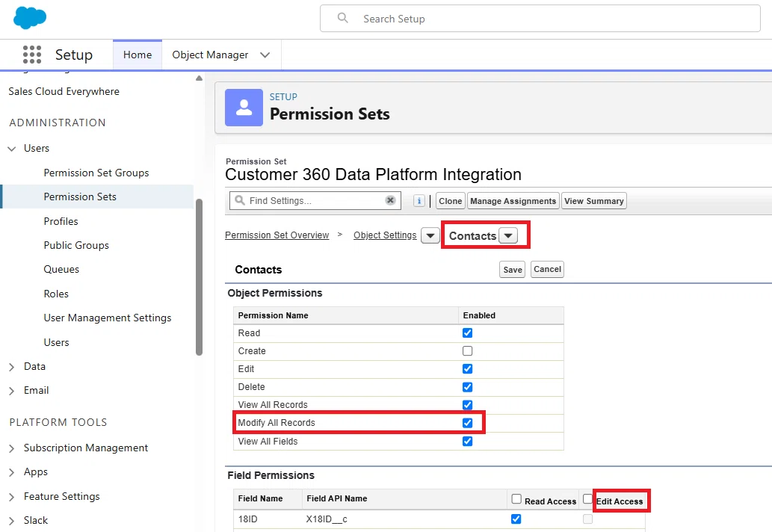Click the View Summary button
The width and height of the screenshot is (772, 532).
point(594,201)
